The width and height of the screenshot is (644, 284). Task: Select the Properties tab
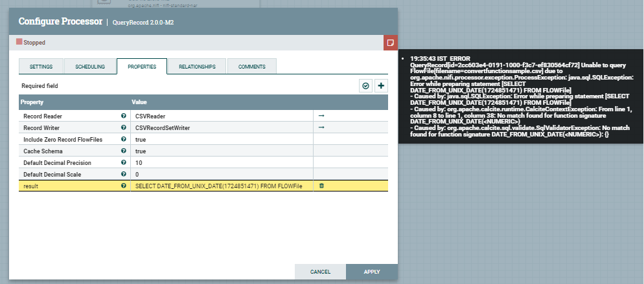142,67
